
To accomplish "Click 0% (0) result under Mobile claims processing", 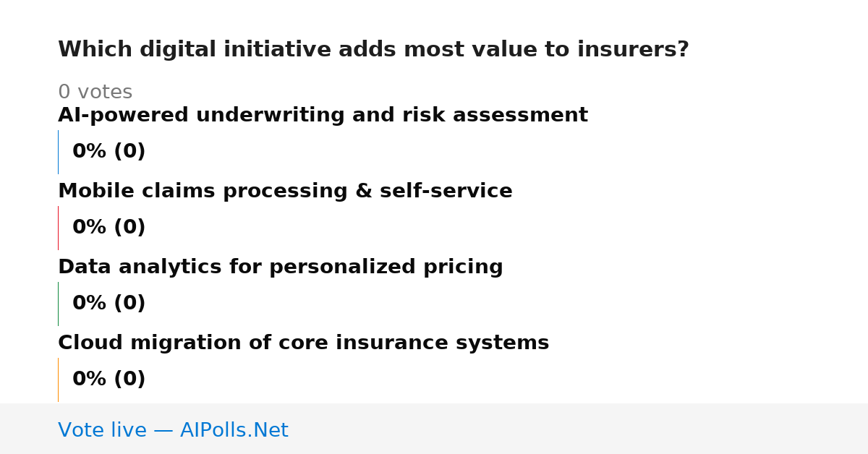I will tap(109, 228).
